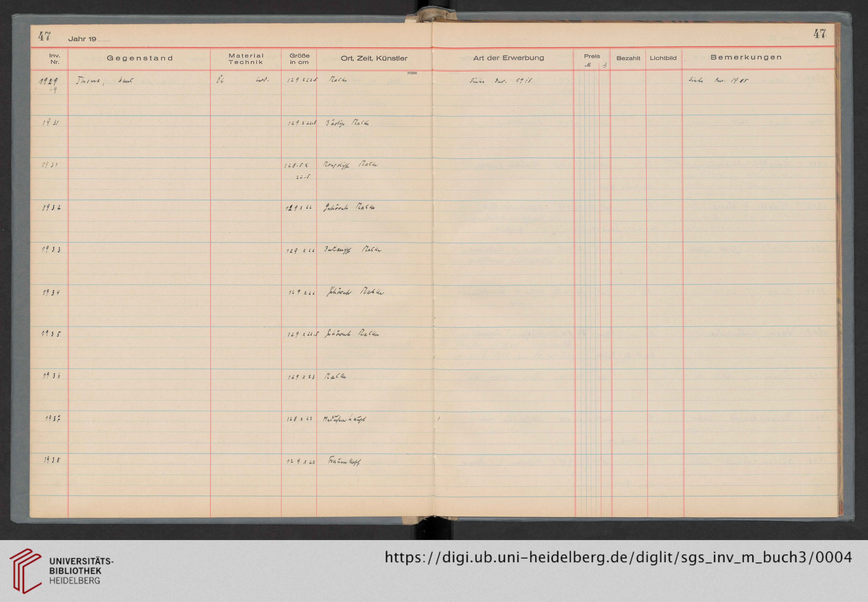Click the Jahr 19 field label
The width and height of the screenshot is (868, 602).
click(82, 39)
